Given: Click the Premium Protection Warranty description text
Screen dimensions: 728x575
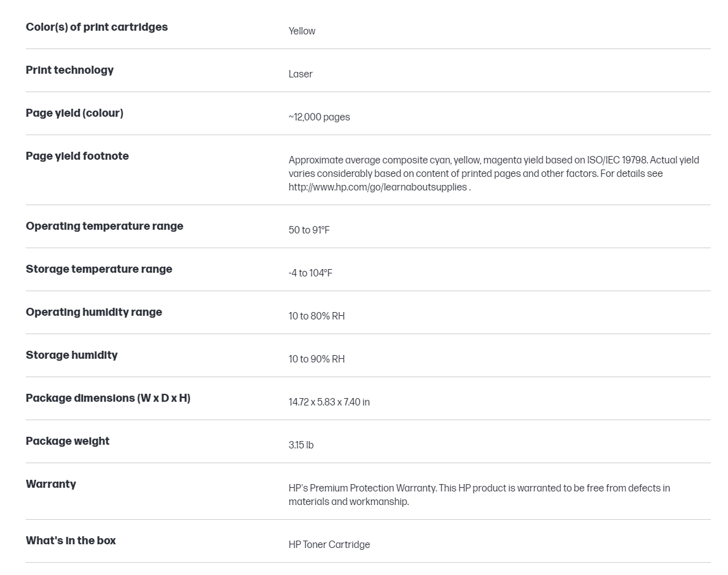Looking at the screenshot, I should 479,495.
